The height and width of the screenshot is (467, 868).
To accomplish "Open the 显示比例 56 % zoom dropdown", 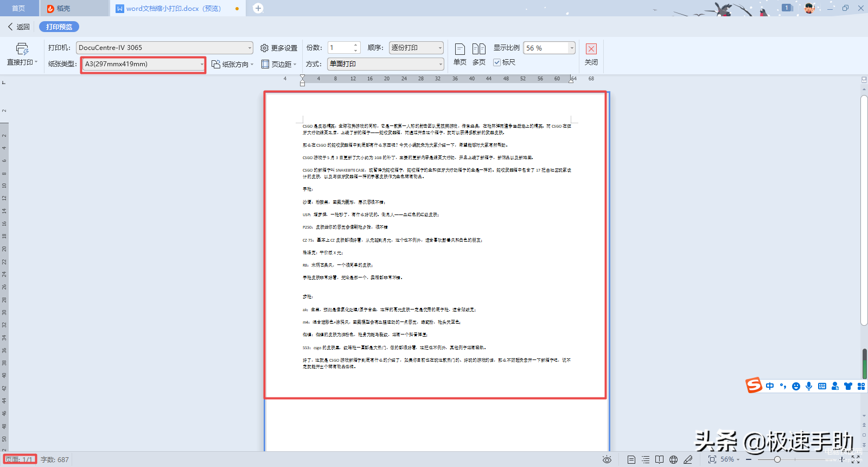I will click(549, 48).
